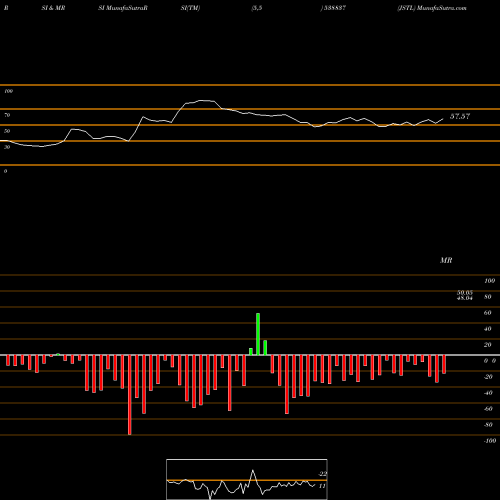500x500 pixels.
Task: Click the "(5,5" parameter text
Action: (257, 8)
